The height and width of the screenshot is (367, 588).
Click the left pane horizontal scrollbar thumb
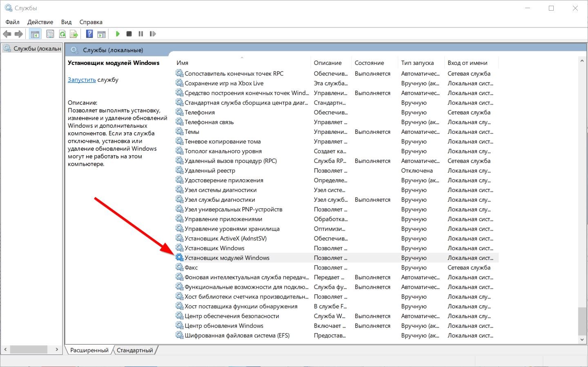[x=29, y=349]
